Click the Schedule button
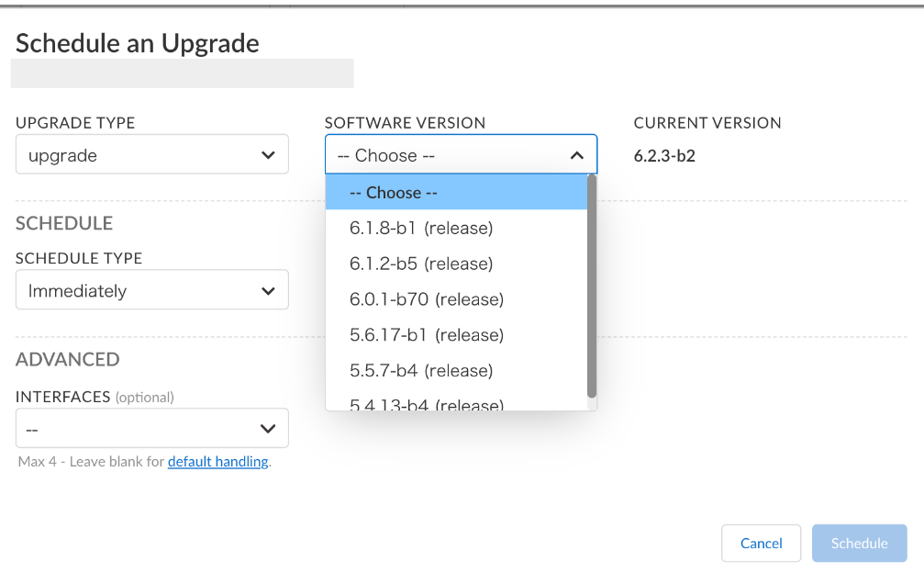Image resolution: width=924 pixels, height=573 pixels. (x=859, y=543)
